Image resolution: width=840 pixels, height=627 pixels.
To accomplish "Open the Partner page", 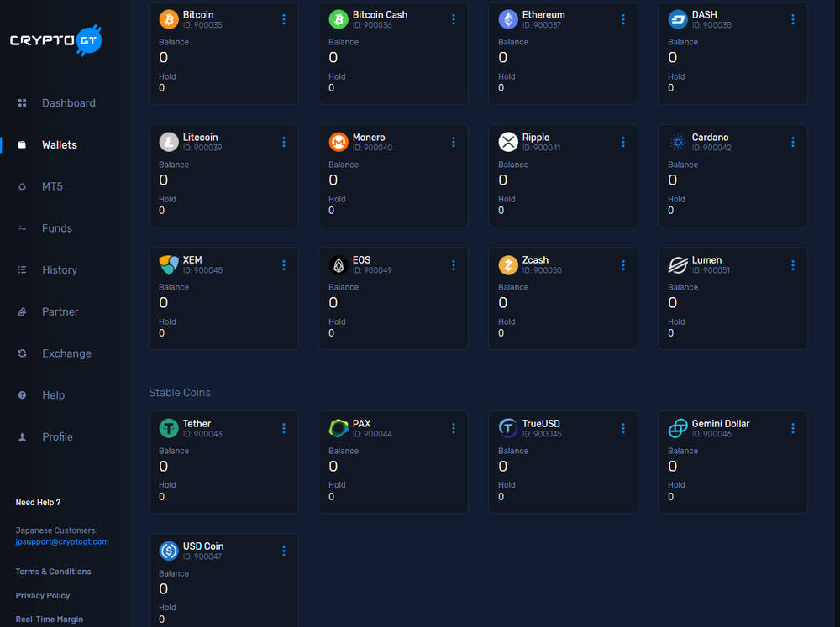I will click(60, 311).
